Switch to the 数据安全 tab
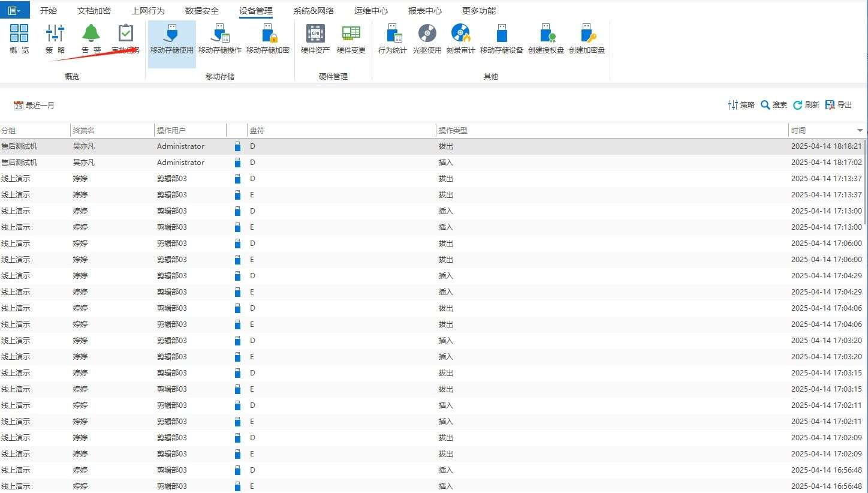The image size is (868, 493). (202, 11)
